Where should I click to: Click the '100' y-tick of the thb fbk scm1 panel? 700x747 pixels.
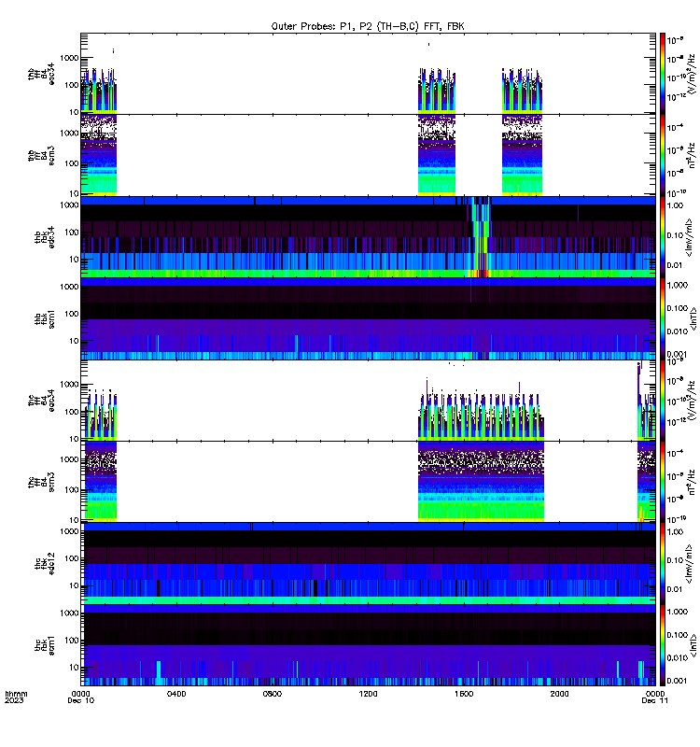72,314
